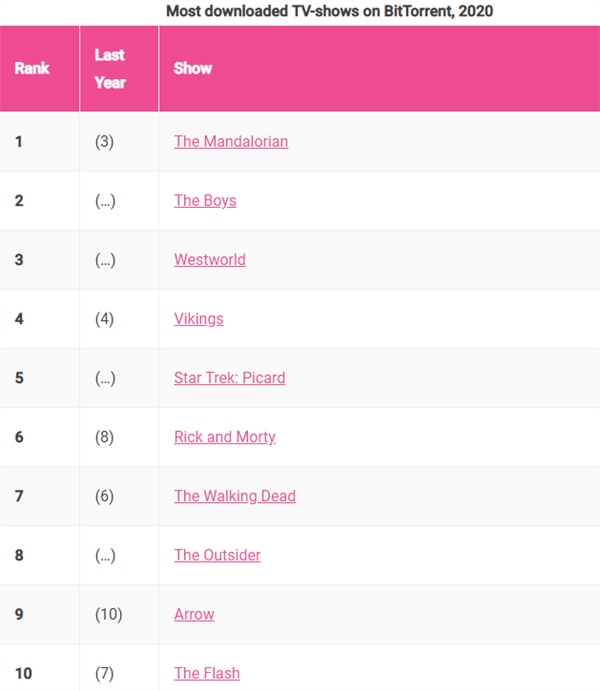The width and height of the screenshot is (600, 691).
Task: Click The Outsider show link
Action: pos(217,554)
